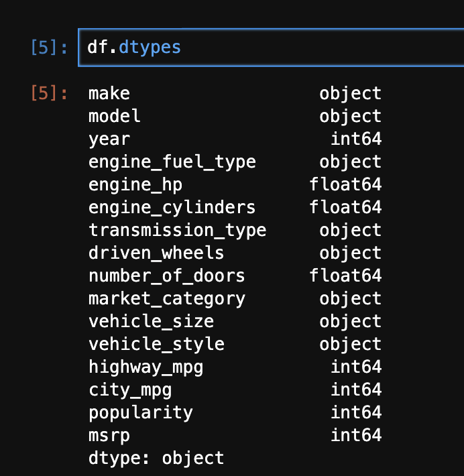Click the vehicle_size column name

pos(151,321)
